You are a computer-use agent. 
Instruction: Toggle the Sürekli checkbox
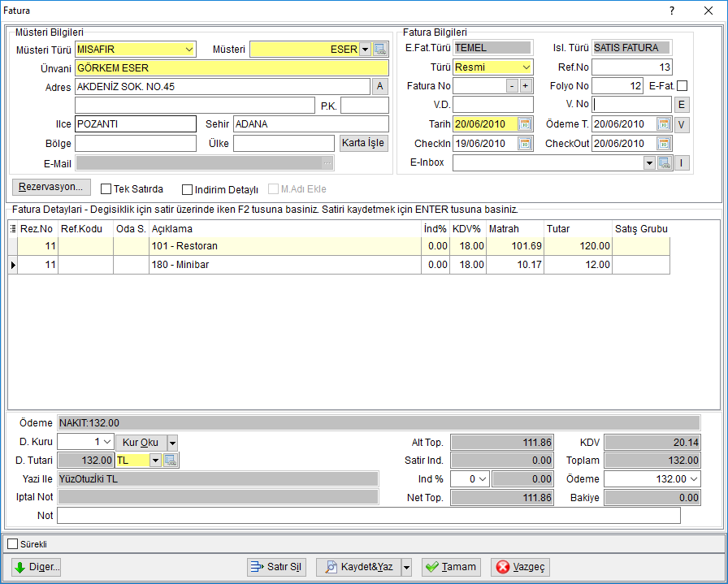point(12,544)
